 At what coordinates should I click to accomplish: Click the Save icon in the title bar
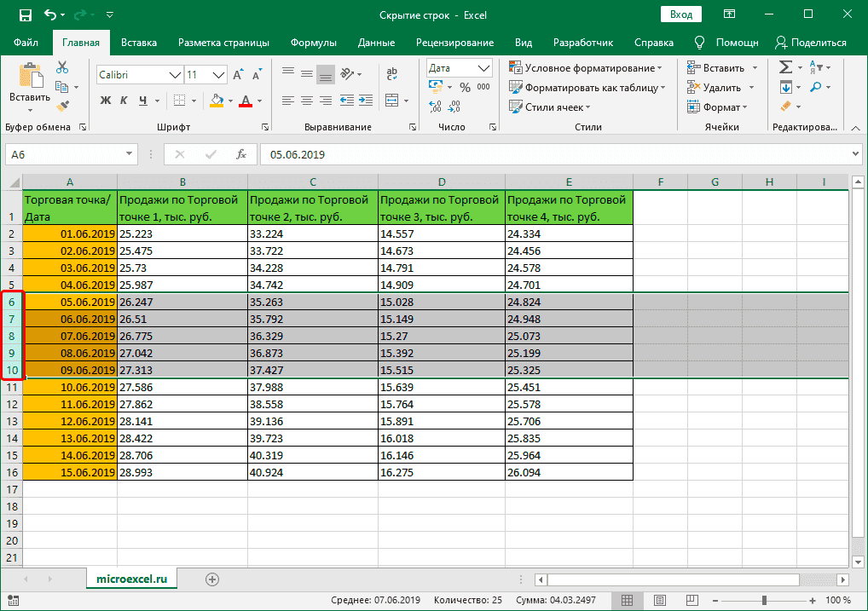25,14
